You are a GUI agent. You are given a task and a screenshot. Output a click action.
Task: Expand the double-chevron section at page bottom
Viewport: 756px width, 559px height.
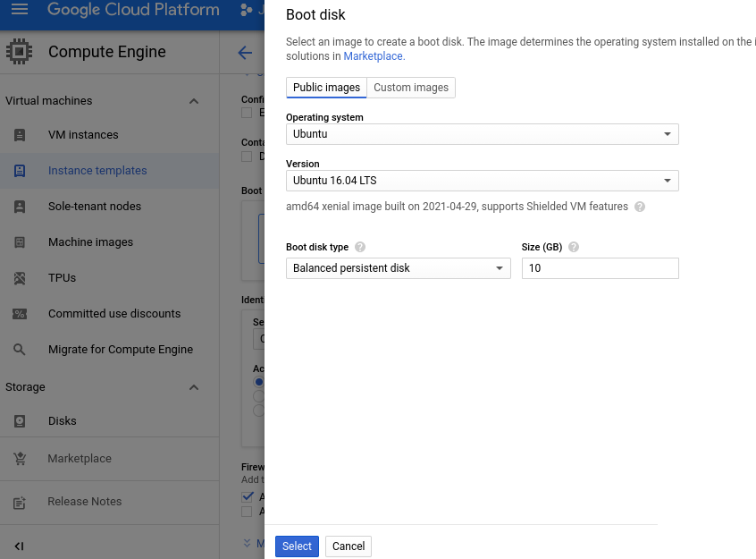(x=247, y=543)
